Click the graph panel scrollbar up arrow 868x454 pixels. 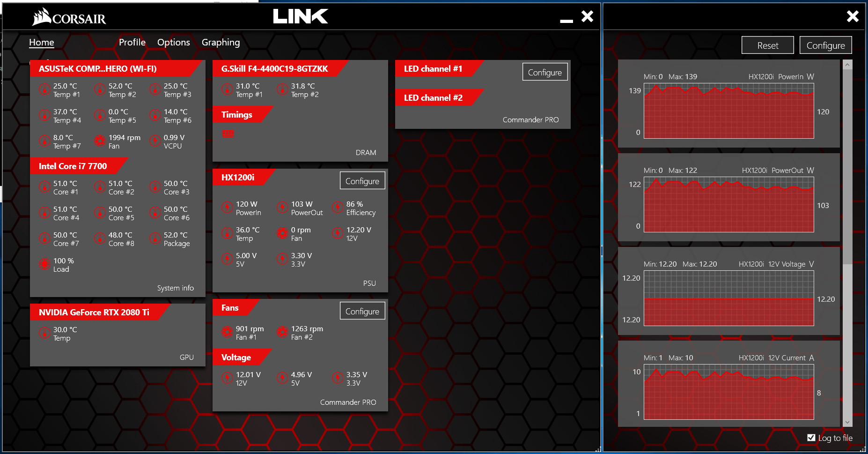[847, 65]
